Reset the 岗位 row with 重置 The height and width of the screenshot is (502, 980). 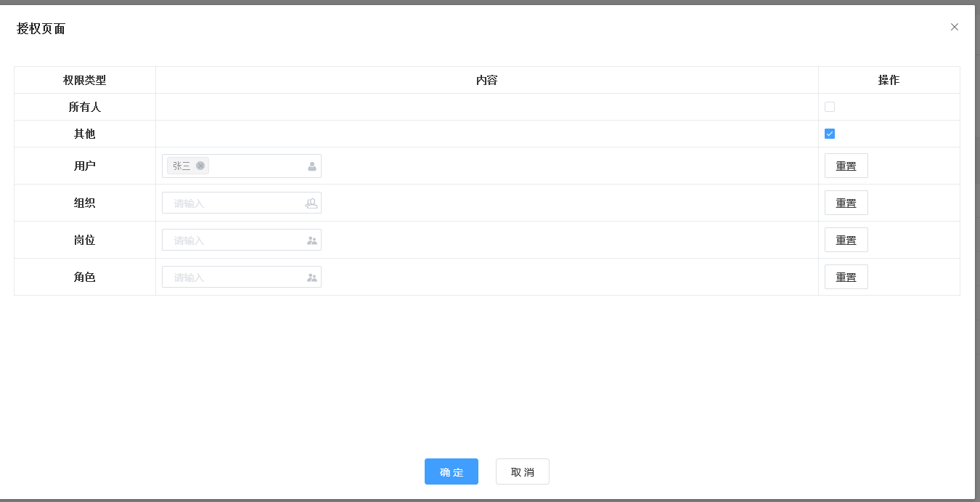(846, 240)
